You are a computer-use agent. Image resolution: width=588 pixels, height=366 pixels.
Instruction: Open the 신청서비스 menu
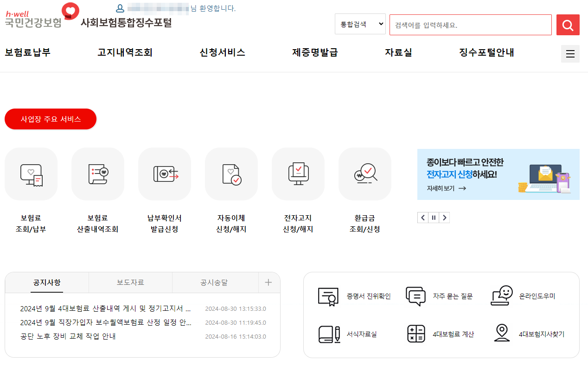point(223,53)
